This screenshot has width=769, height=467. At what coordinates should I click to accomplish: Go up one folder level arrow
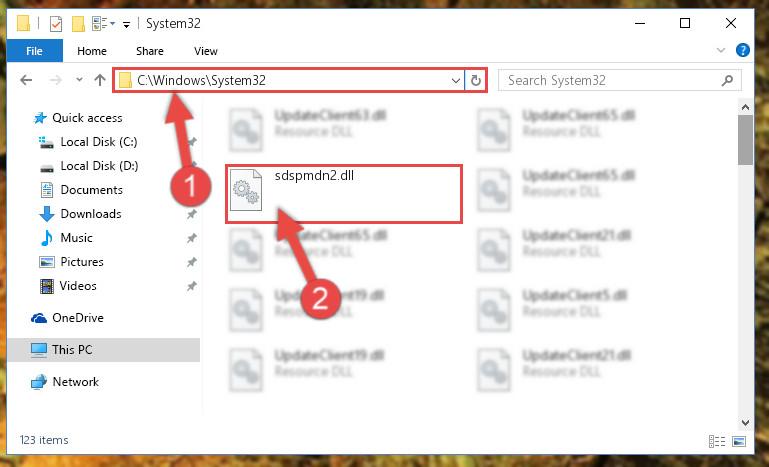coord(100,80)
